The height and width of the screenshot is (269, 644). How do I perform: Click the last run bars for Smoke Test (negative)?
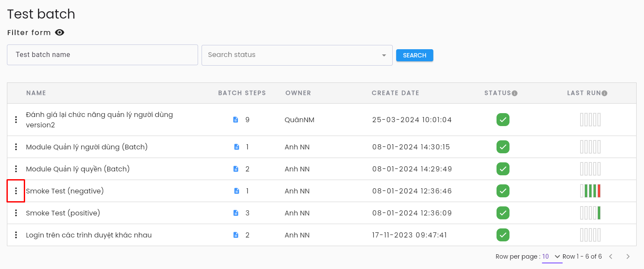(590, 191)
